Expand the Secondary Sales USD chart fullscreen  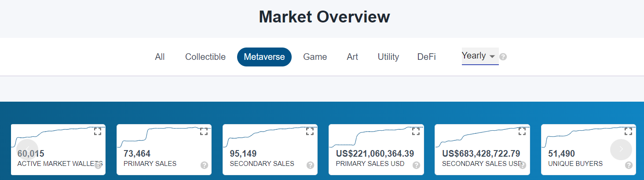click(x=522, y=131)
